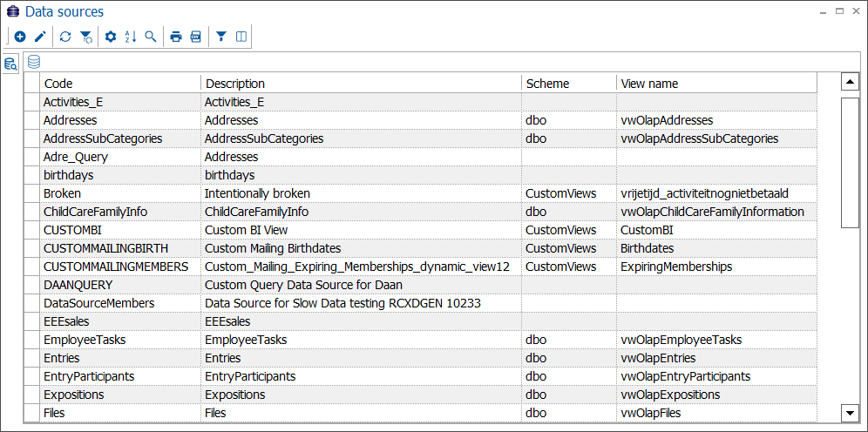
Task: Select the row header of Activities_E row
Action: click(x=31, y=102)
